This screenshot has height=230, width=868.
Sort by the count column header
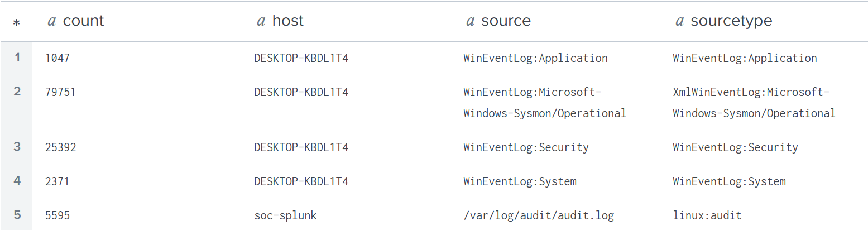click(x=83, y=21)
